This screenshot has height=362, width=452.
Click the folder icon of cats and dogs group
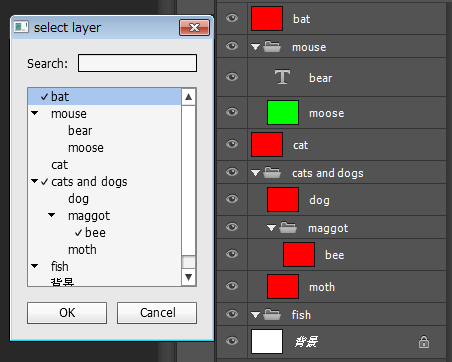[x=272, y=173]
